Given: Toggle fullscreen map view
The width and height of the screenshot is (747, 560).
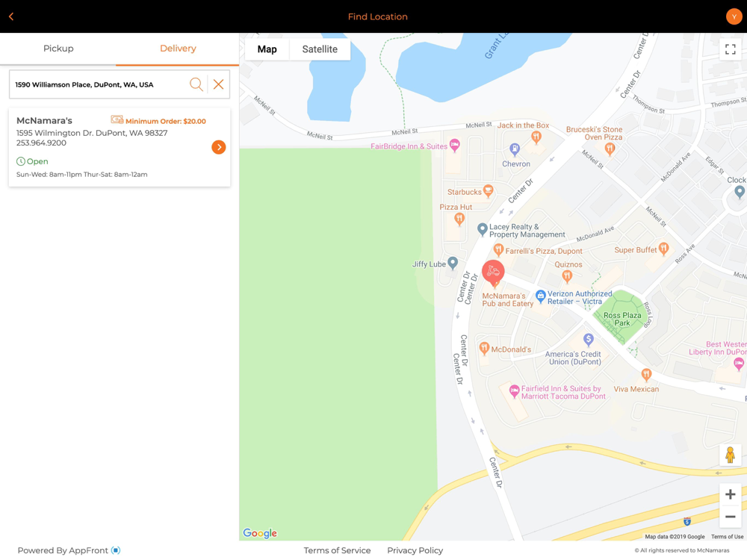Looking at the screenshot, I should point(730,49).
